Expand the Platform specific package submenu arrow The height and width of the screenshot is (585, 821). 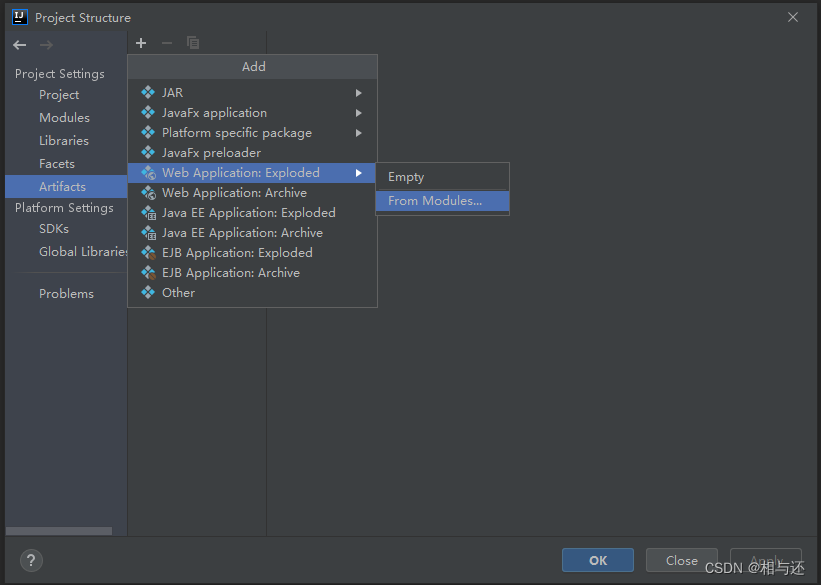click(x=359, y=133)
